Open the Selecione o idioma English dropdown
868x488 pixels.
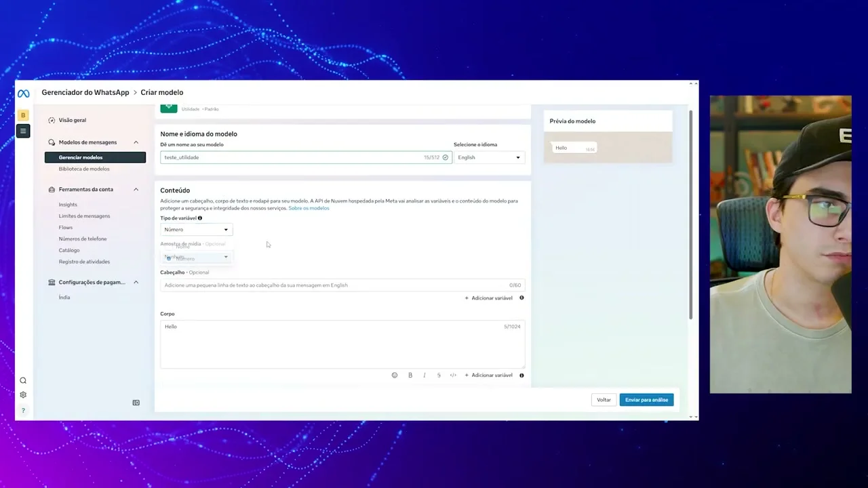pyautogui.click(x=489, y=157)
